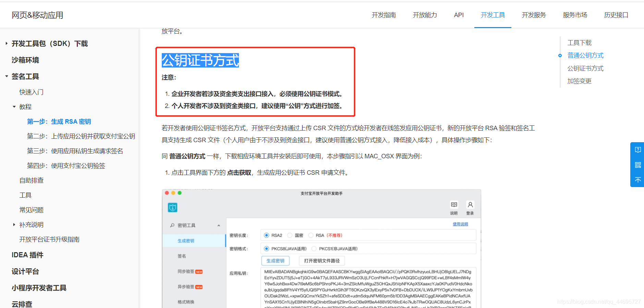
Task: Select PKCS8(JAVA适用) radio button
Action: [266, 249]
